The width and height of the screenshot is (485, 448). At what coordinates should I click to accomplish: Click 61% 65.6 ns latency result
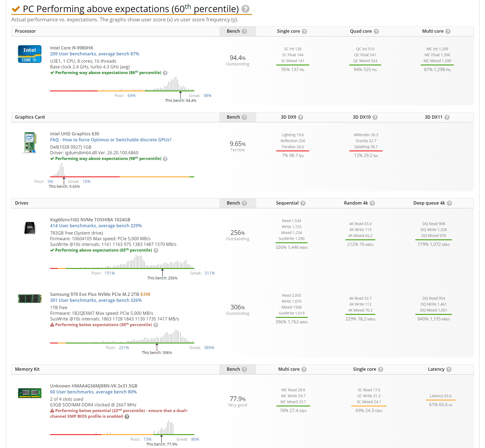coord(441,405)
